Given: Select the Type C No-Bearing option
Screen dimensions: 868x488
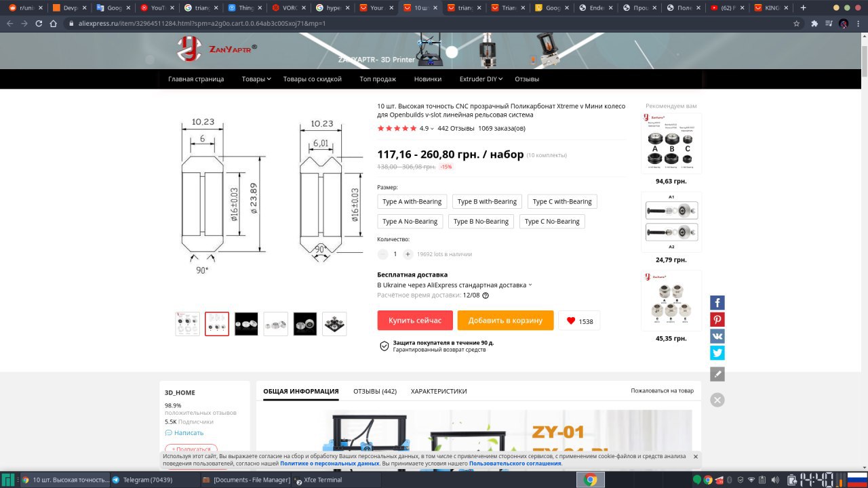Looking at the screenshot, I should pos(552,222).
